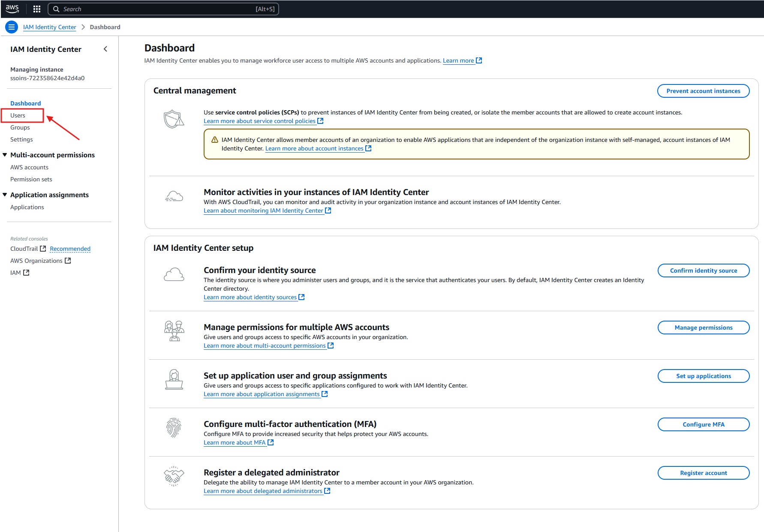Click the handshake icon for delegated administrator

174,476
